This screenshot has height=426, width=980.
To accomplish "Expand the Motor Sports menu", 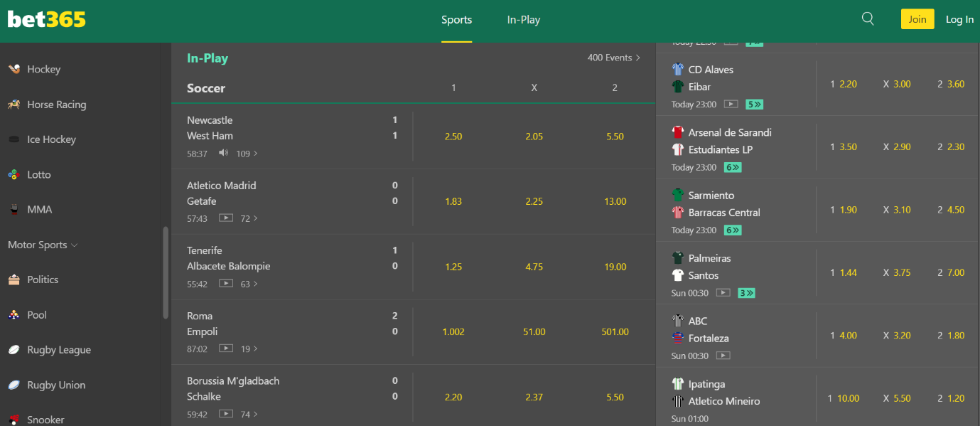I will (x=43, y=245).
